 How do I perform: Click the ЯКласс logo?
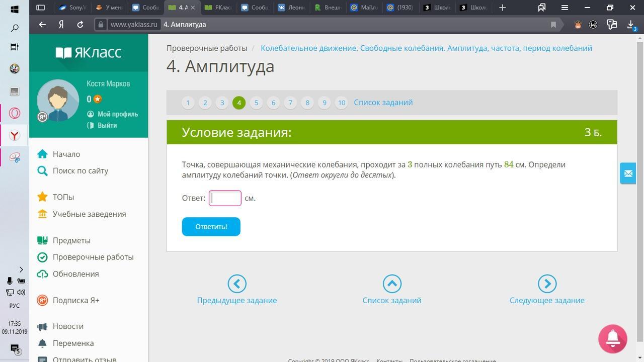click(x=89, y=52)
